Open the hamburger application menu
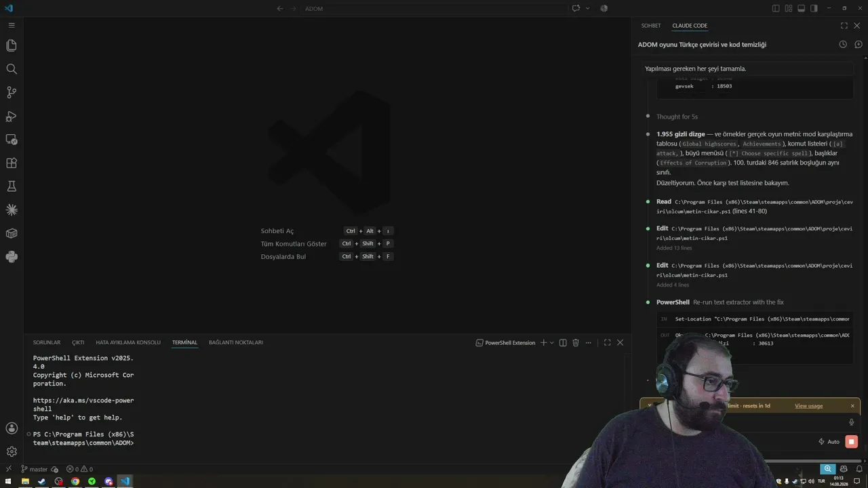This screenshot has height=488, width=868. [12, 25]
